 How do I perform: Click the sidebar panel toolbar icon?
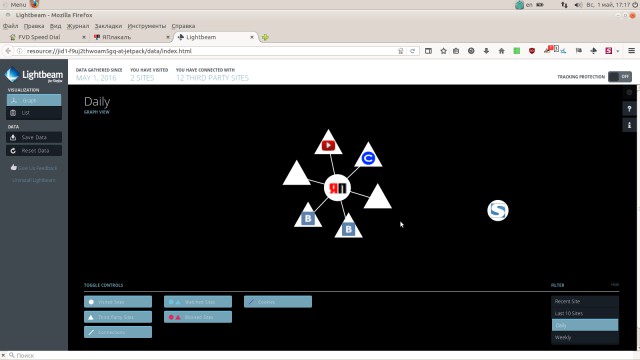pyautogui.click(x=428, y=51)
